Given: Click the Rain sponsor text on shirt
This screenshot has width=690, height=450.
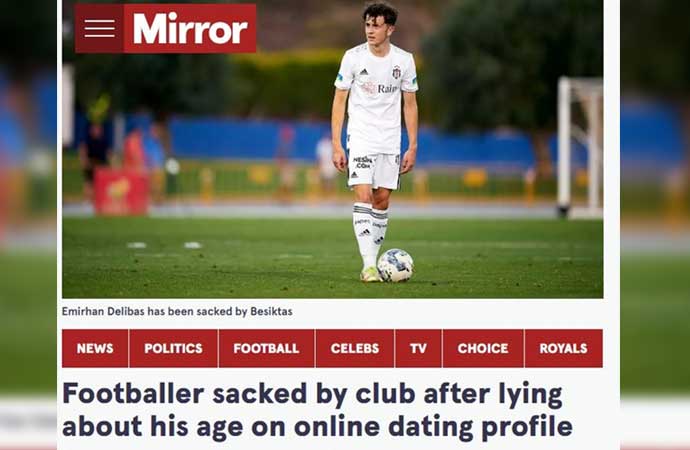Looking at the screenshot, I should (x=387, y=89).
